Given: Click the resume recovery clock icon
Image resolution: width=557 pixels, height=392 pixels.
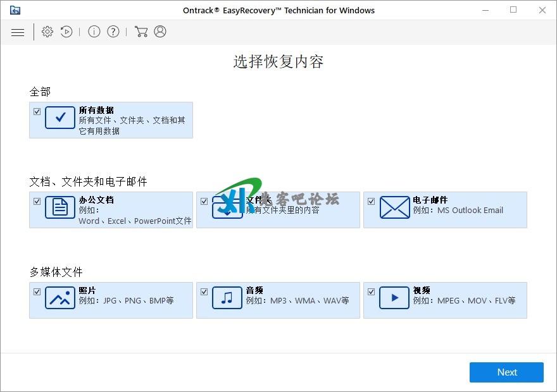Looking at the screenshot, I should pyautogui.click(x=66, y=32).
